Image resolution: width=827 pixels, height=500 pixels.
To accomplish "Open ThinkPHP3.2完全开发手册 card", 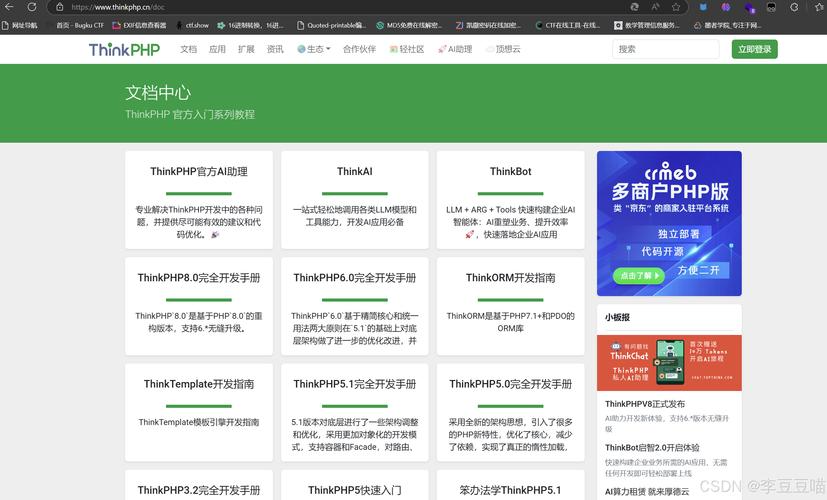I will tap(199, 485).
